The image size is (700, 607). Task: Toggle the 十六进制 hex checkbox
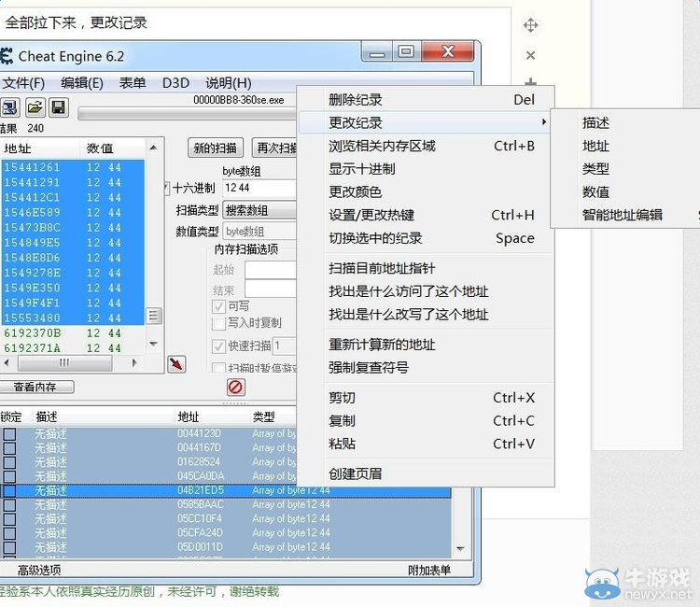(167, 188)
